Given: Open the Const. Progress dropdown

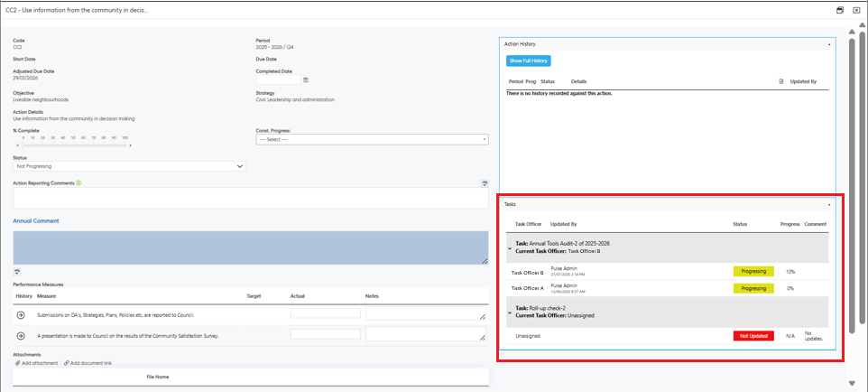Looking at the screenshot, I should coord(372,140).
